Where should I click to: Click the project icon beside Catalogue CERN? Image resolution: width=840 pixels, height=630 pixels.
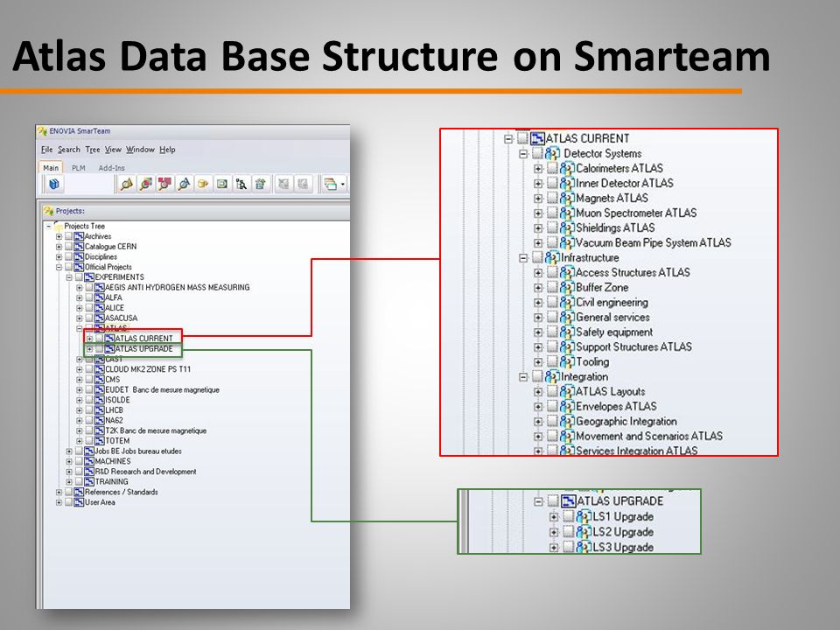click(79, 247)
